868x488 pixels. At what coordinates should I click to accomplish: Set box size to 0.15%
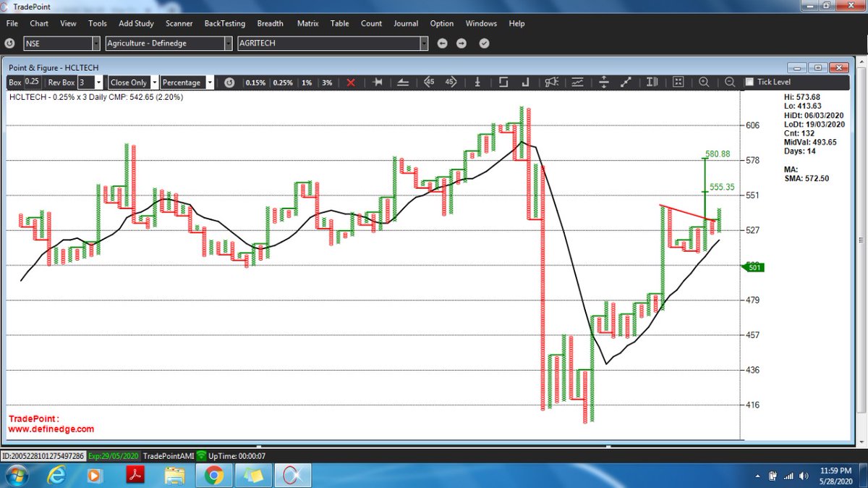[x=255, y=83]
